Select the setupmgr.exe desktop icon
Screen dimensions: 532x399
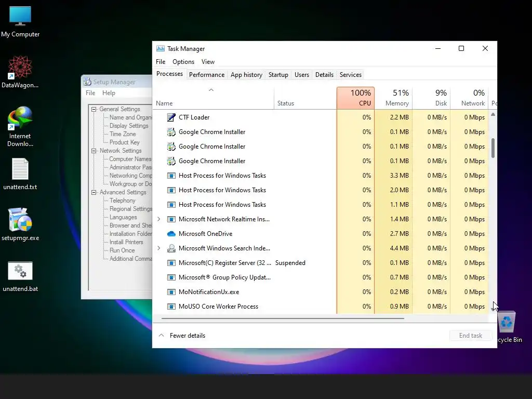point(20,220)
